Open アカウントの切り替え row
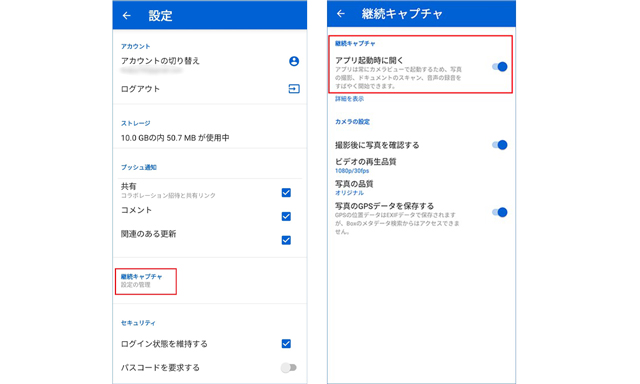 tap(210, 64)
